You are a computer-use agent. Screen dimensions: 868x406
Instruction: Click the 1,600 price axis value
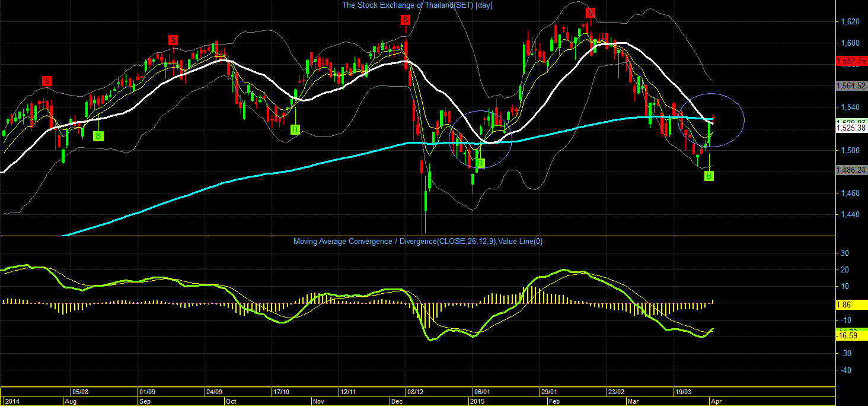851,43
